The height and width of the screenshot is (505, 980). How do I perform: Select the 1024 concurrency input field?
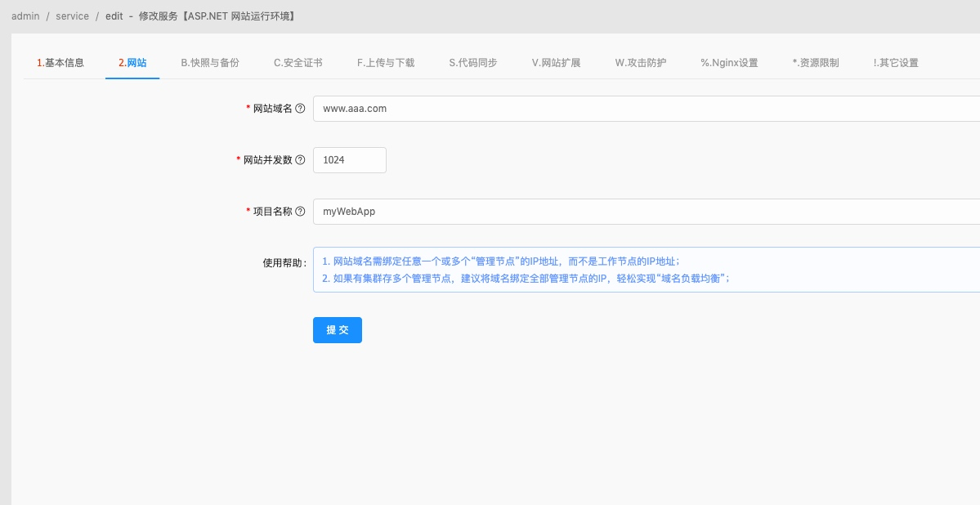click(x=349, y=160)
